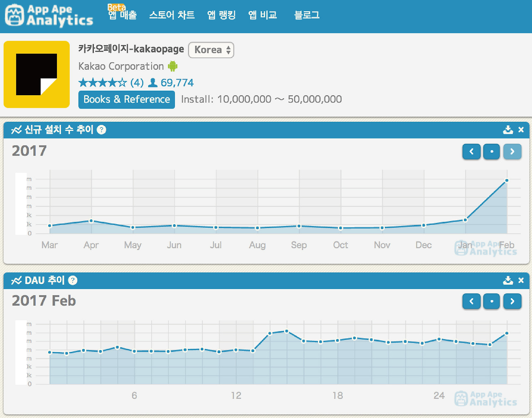Image resolution: width=532 pixels, height=418 pixels.
Task: Open the 스토어 차트 menu
Action: 172,15
